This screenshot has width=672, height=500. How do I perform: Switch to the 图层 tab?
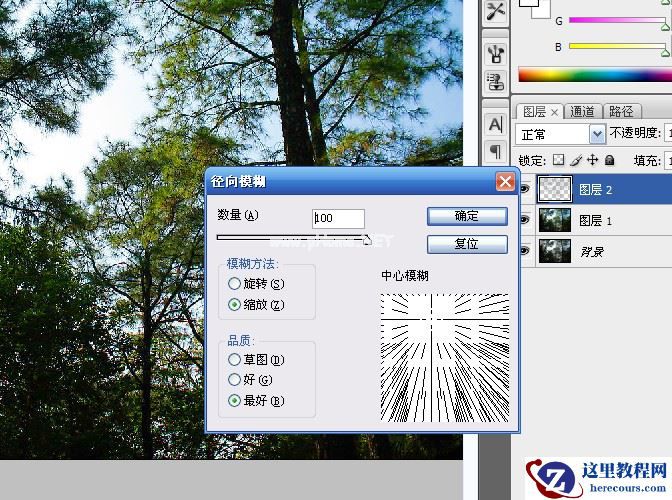tap(534, 112)
